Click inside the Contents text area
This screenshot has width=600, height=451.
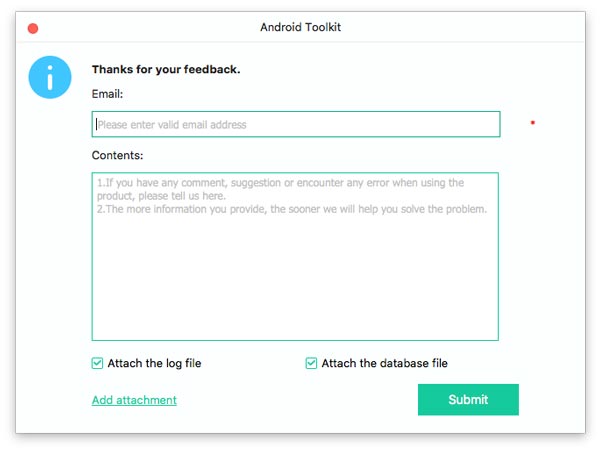coord(295,256)
